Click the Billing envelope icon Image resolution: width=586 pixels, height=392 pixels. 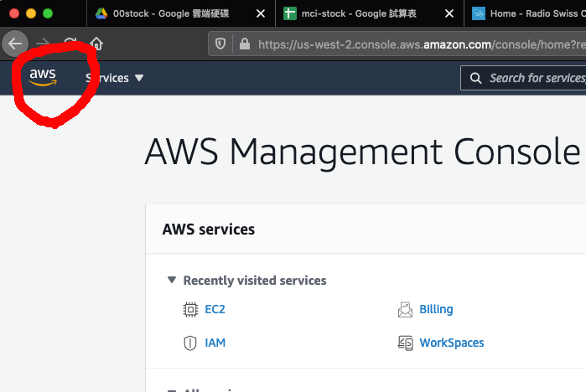click(405, 309)
